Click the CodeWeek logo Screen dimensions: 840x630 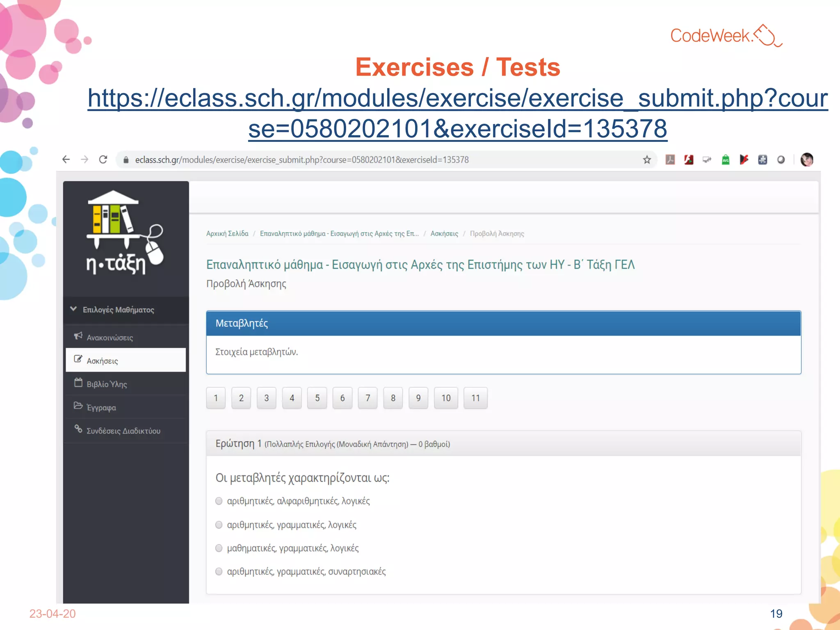click(726, 36)
